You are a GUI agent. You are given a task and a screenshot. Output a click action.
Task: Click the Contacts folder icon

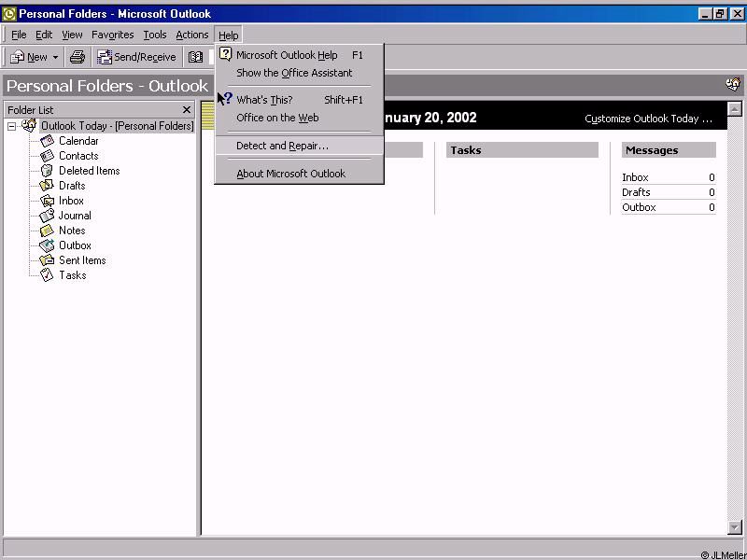(x=47, y=156)
